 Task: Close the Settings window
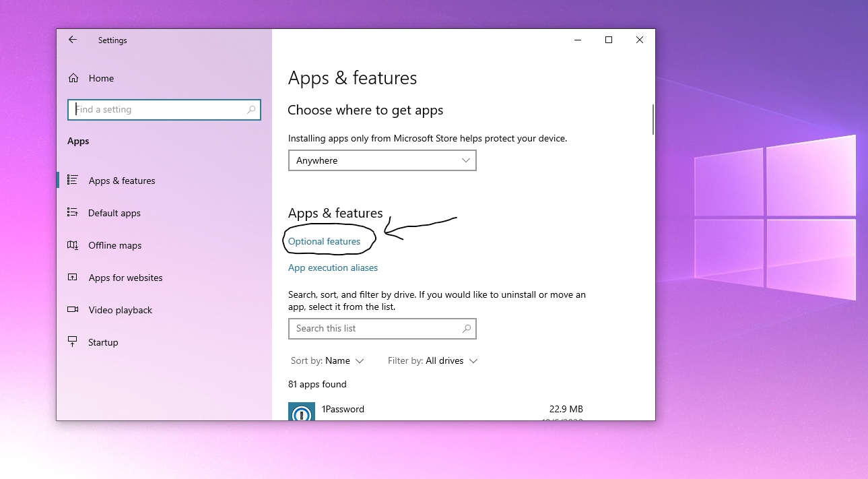point(640,40)
